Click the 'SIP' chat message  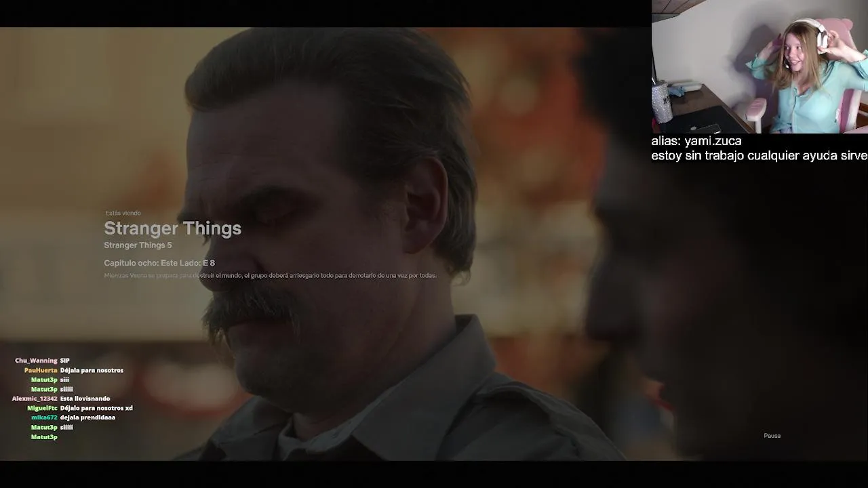pos(64,361)
